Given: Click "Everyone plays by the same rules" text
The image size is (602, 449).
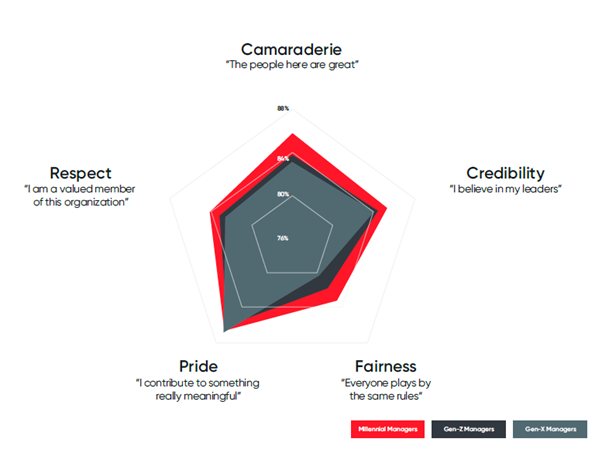Looking at the screenshot, I should coord(386,389).
